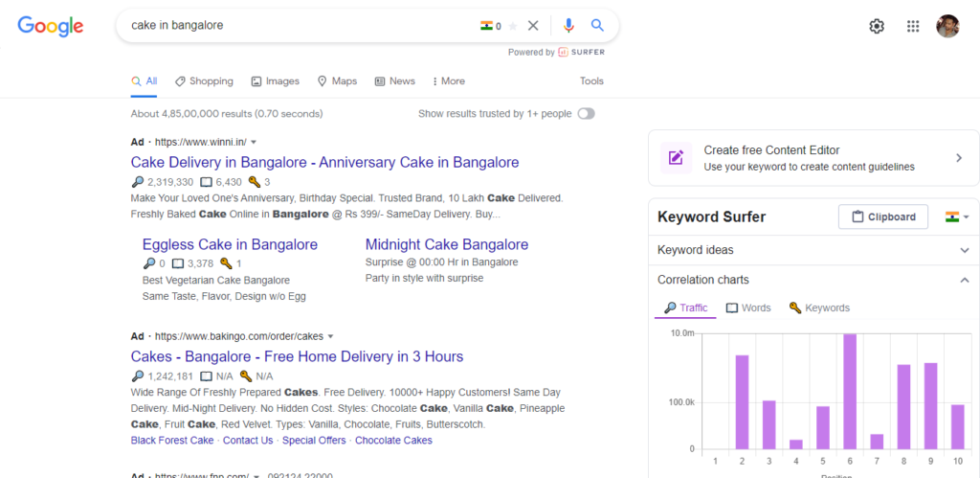Open the Contact Us sitelink
The width and height of the screenshot is (980, 478).
[x=248, y=441]
